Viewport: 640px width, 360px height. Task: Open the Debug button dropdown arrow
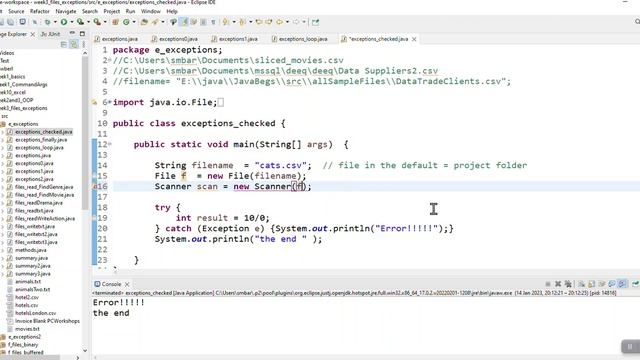click(55, 22)
